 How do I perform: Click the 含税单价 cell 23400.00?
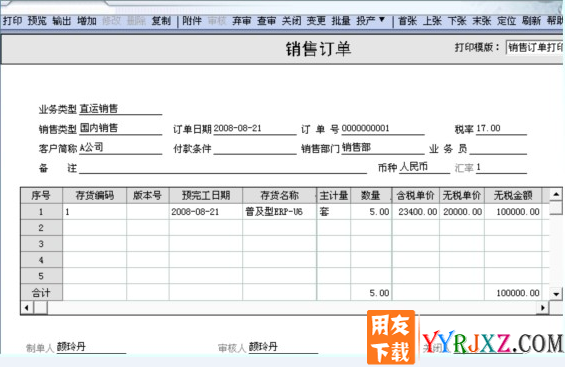[x=415, y=212]
